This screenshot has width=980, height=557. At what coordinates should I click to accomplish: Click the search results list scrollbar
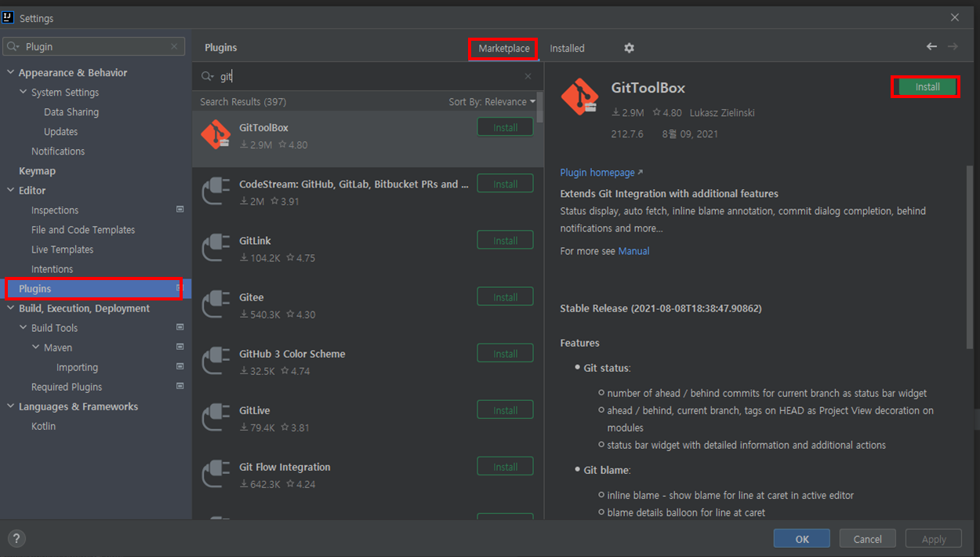(x=540, y=106)
